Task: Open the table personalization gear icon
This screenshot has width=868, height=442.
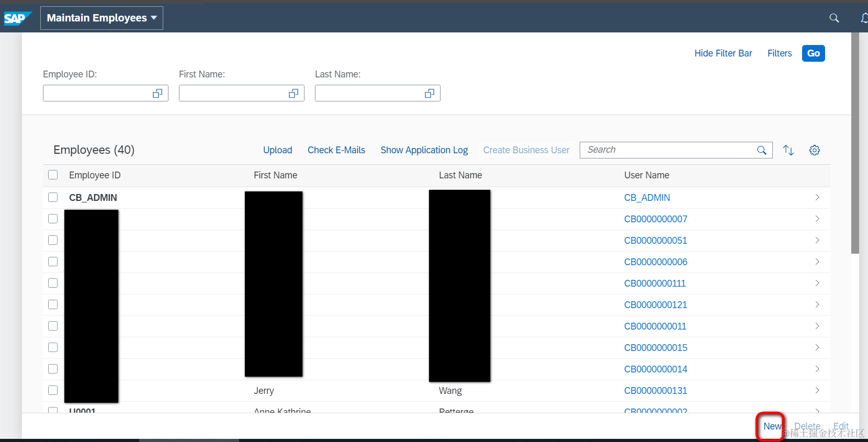Action: (815, 150)
